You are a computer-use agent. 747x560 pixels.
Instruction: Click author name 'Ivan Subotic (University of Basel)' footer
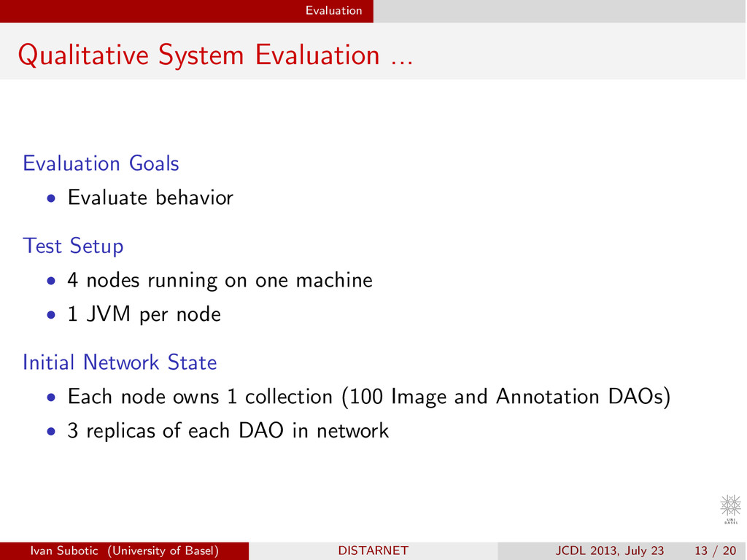pyautogui.click(x=124, y=551)
